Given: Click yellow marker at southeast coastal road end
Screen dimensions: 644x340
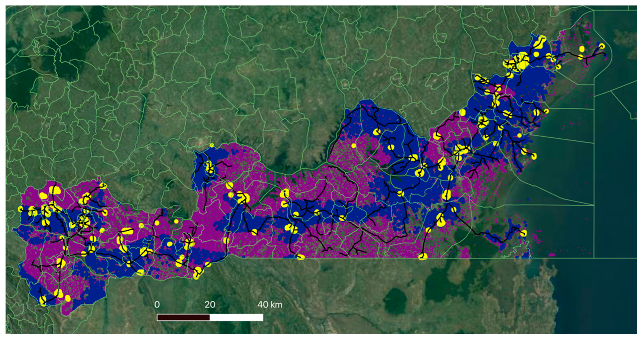Looking at the screenshot, I should tap(523, 233).
